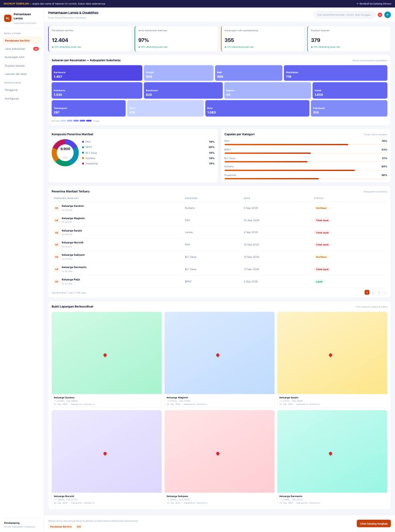Click map pin on Keluarga Mursidi photo
The image size is (395, 532).
(x=105, y=454)
